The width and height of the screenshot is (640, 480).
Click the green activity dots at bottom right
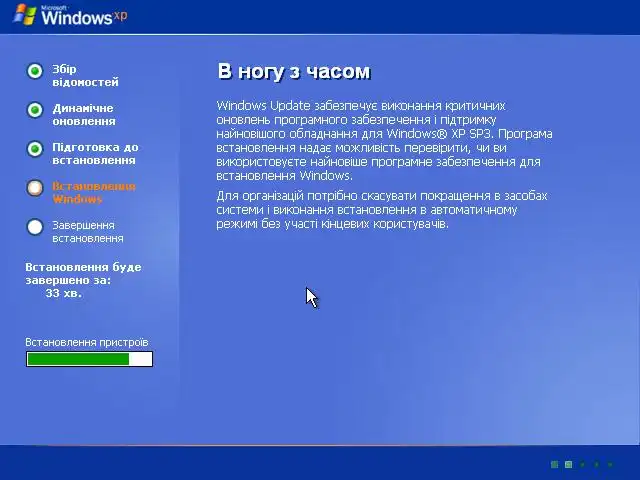[582, 464]
